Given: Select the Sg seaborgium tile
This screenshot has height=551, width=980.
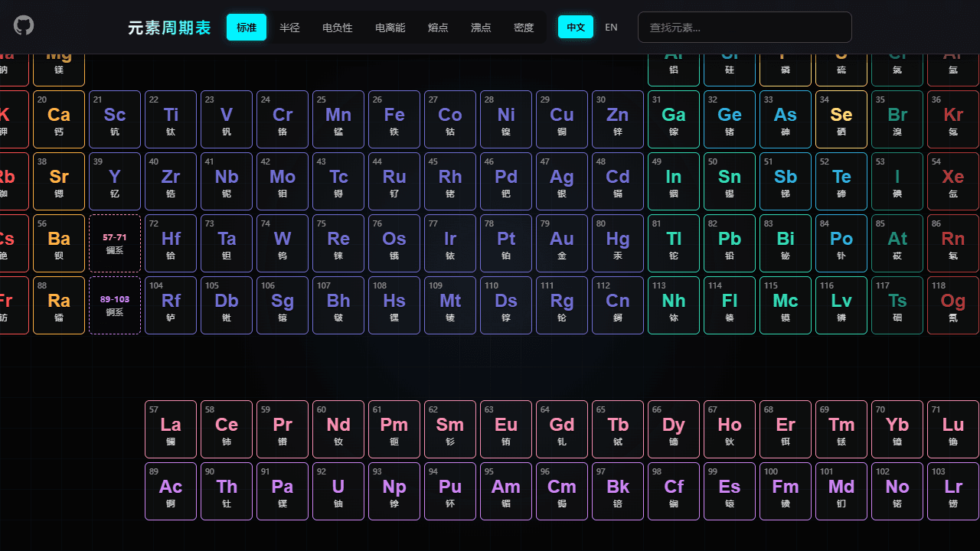Looking at the screenshot, I should [283, 305].
